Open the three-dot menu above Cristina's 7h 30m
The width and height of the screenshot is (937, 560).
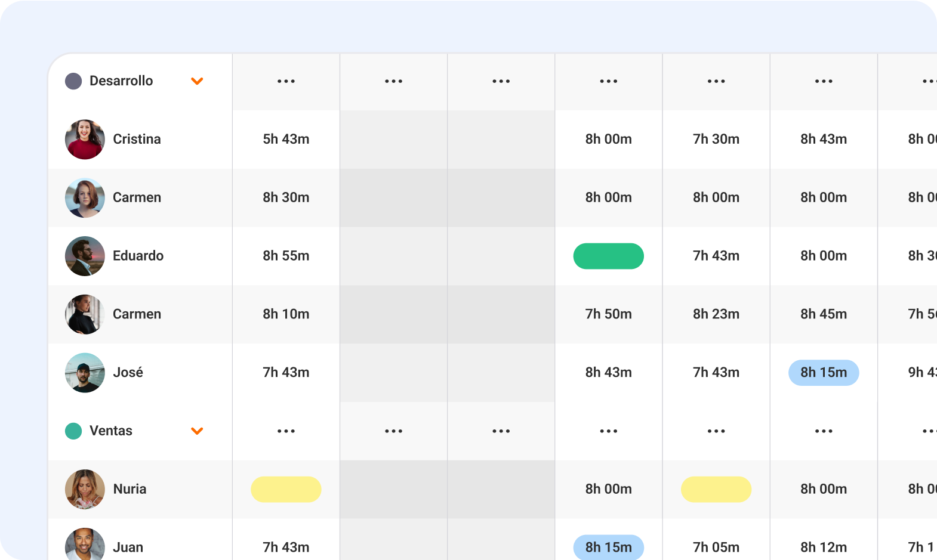(716, 81)
